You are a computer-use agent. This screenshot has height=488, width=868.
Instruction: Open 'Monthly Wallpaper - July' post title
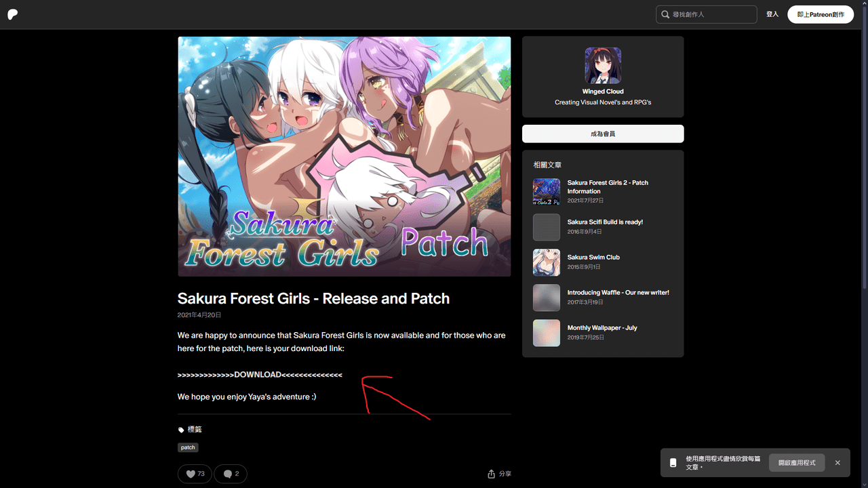pos(602,328)
